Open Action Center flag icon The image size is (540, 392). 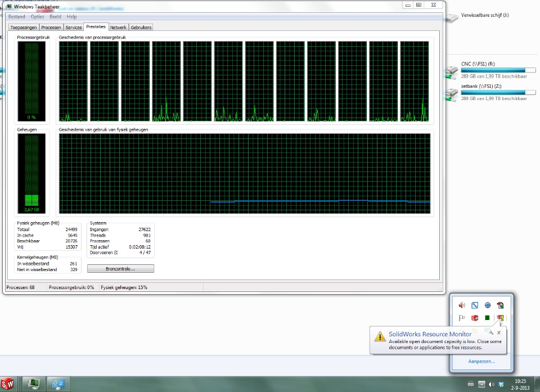tap(462, 318)
